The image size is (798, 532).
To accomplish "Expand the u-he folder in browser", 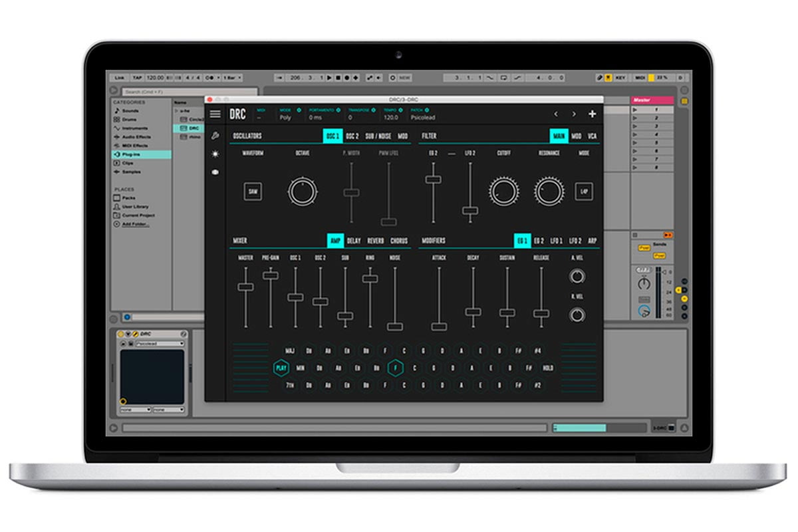I will pyautogui.click(x=178, y=111).
